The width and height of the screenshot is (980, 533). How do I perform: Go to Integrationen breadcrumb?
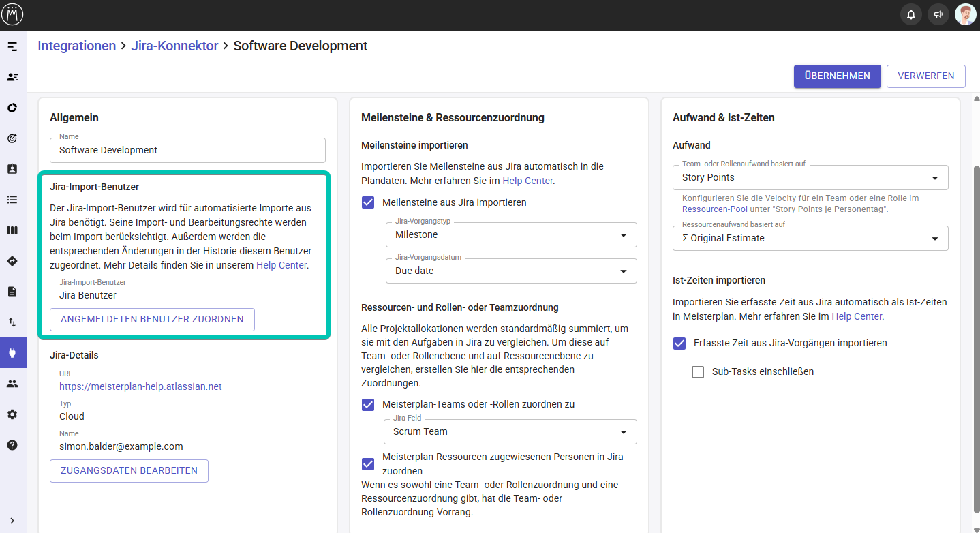tap(77, 46)
